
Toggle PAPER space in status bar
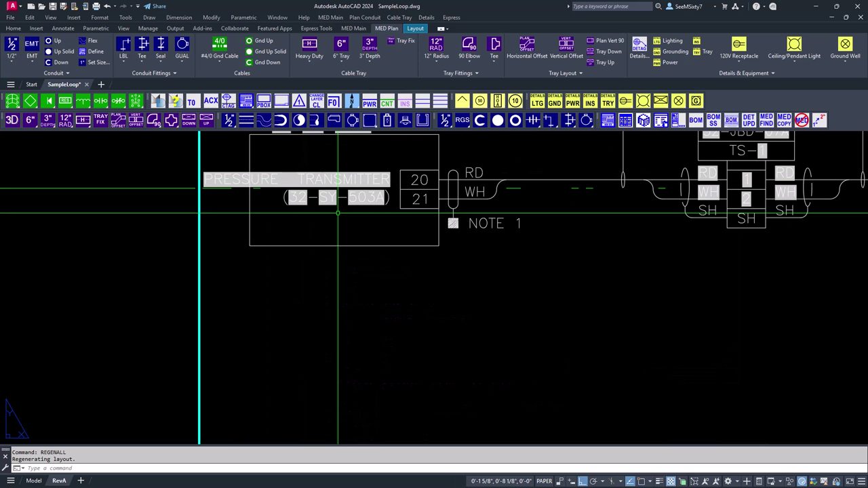(545, 481)
